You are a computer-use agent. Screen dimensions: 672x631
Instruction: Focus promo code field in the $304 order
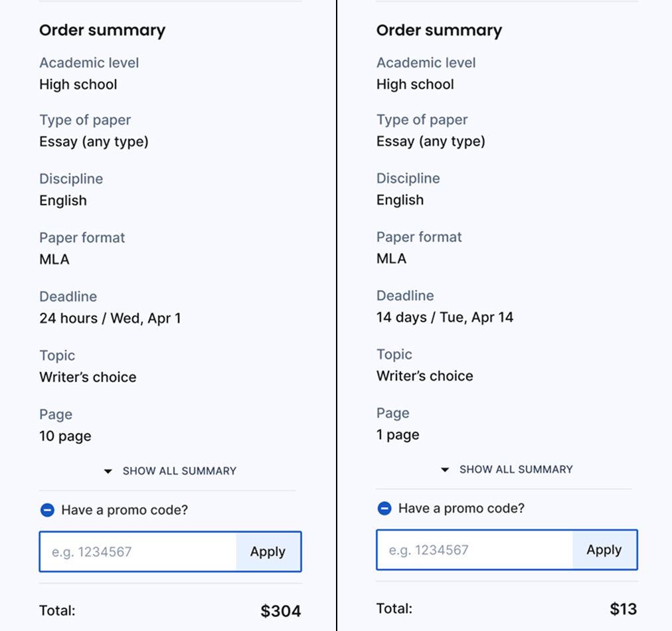(x=137, y=551)
